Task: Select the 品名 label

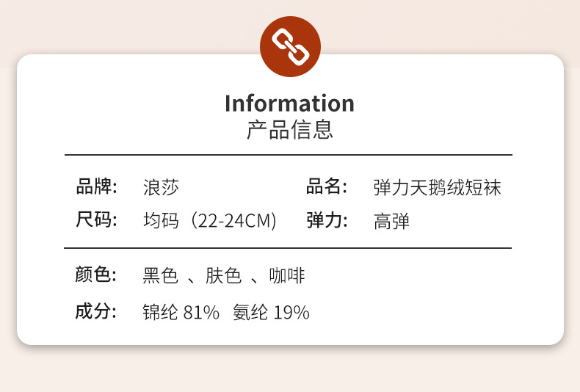Action: [326, 187]
